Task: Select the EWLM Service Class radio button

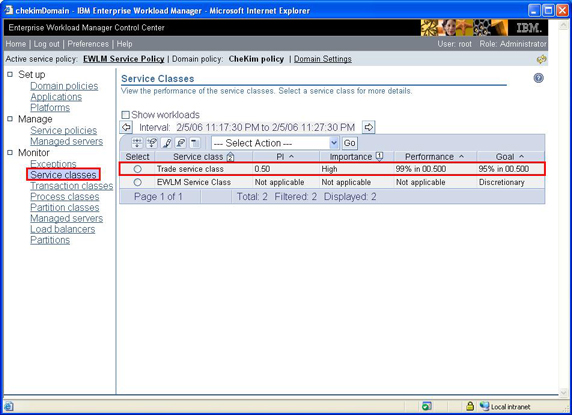Action: point(138,182)
